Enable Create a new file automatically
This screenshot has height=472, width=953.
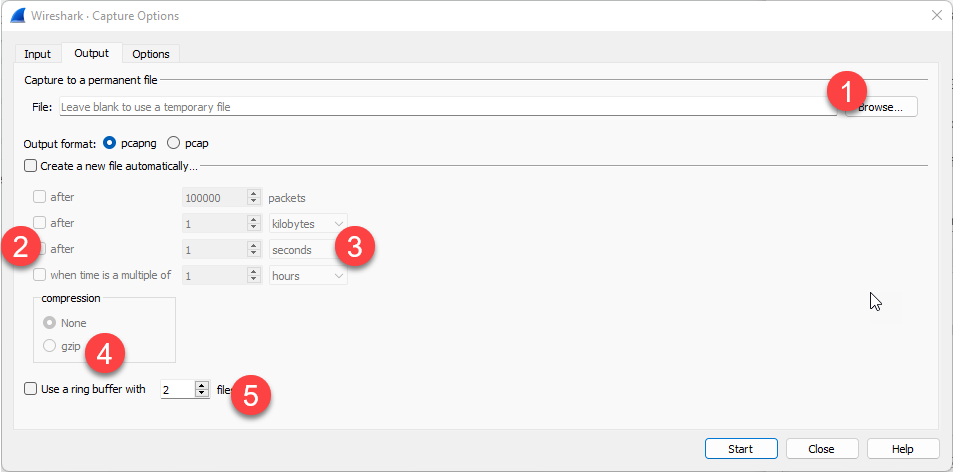pyautogui.click(x=31, y=166)
